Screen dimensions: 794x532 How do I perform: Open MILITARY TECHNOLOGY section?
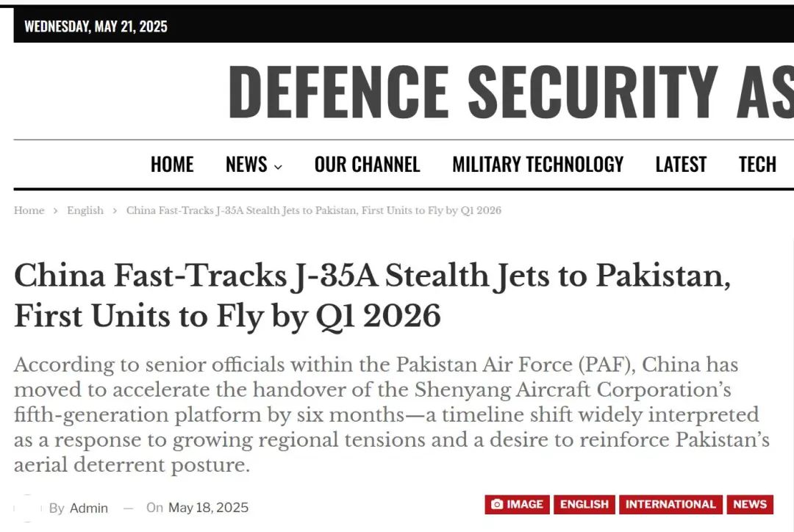[x=537, y=165]
